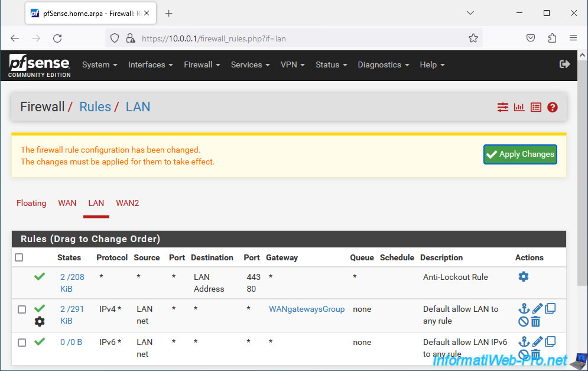Open a new browser tab

coord(169,14)
